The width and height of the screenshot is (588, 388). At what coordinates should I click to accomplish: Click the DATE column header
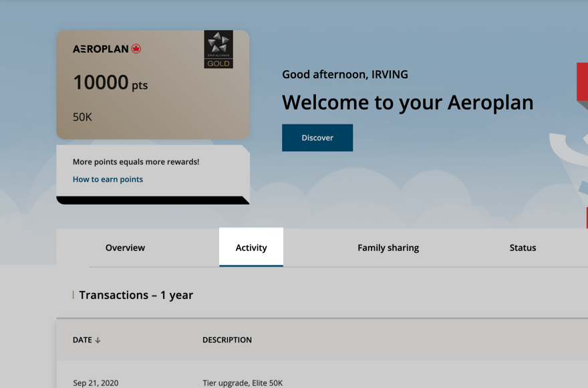click(x=82, y=340)
